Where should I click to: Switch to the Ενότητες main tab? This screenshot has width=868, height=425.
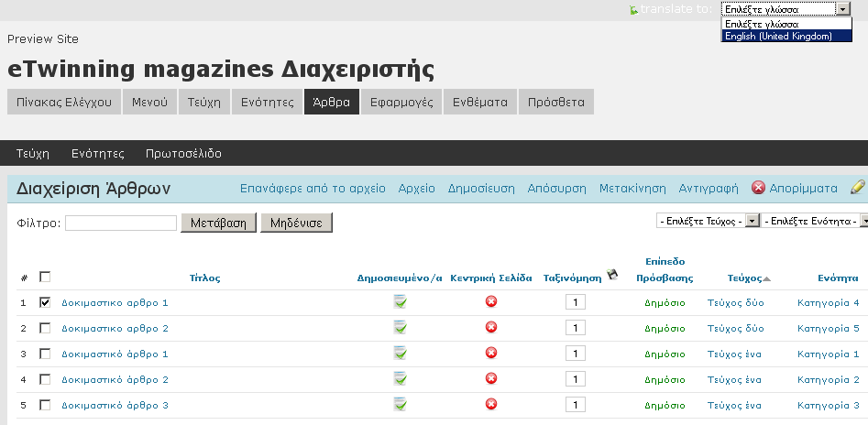(268, 102)
